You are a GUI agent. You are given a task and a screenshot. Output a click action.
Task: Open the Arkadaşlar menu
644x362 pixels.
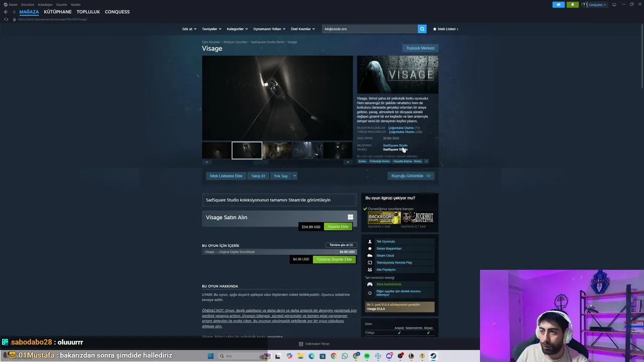click(45, 5)
